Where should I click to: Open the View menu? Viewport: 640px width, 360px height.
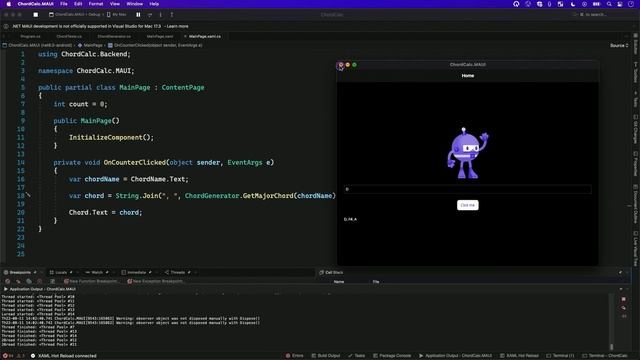click(x=115, y=4)
